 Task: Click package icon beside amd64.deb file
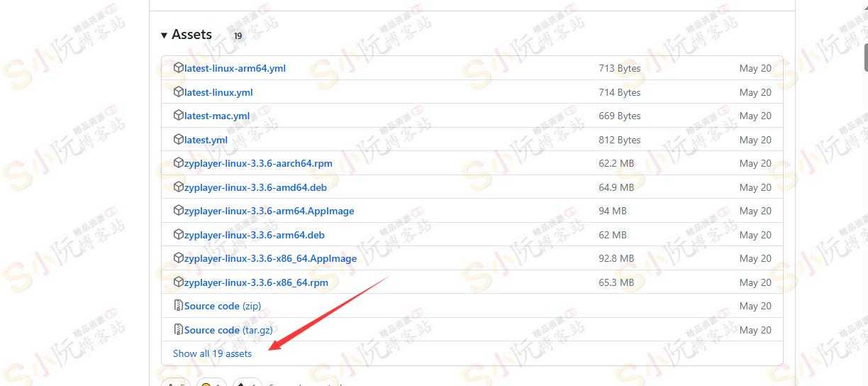[x=179, y=187]
